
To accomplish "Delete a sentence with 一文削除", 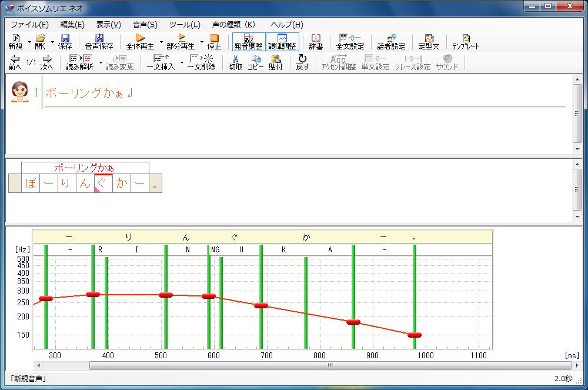I will click(x=201, y=62).
